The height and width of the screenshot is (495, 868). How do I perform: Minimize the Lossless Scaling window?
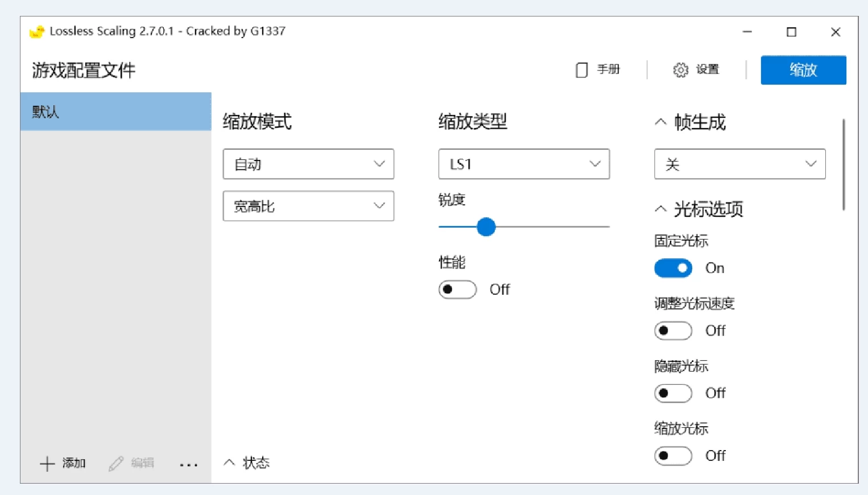[747, 32]
